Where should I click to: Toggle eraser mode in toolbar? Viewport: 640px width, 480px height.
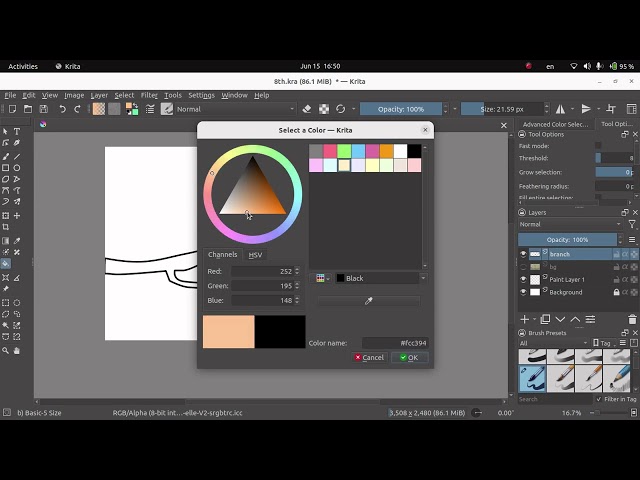(x=307, y=109)
